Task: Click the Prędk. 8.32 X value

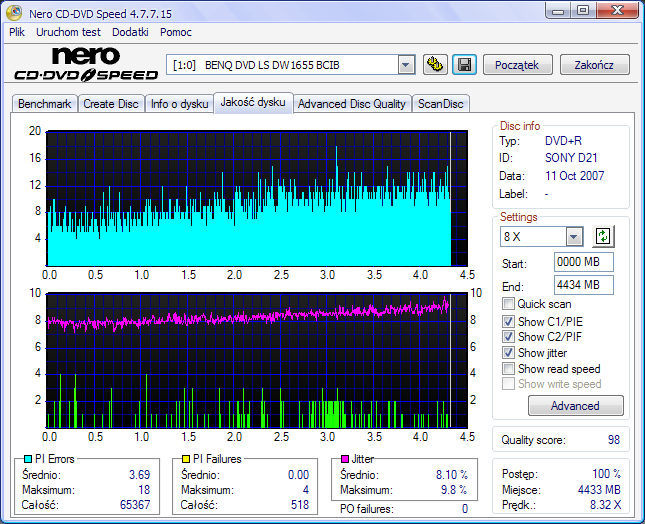Action: point(606,505)
